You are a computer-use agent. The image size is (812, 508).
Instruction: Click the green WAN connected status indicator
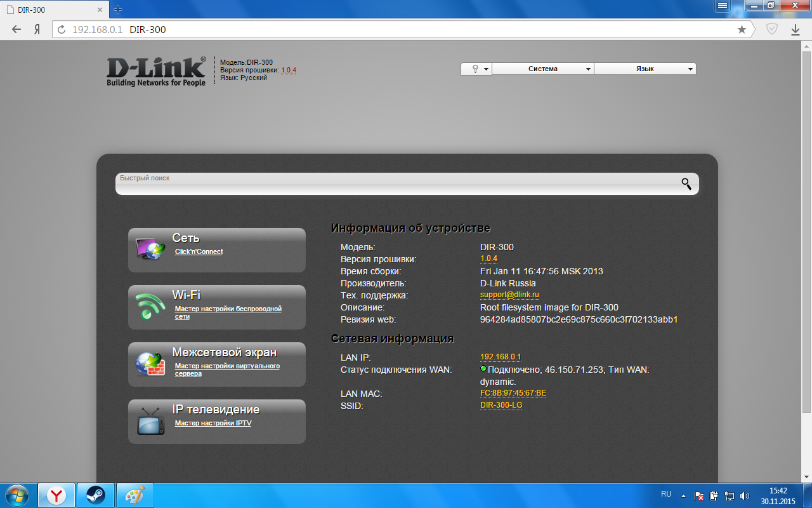pyautogui.click(x=483, y=368)
